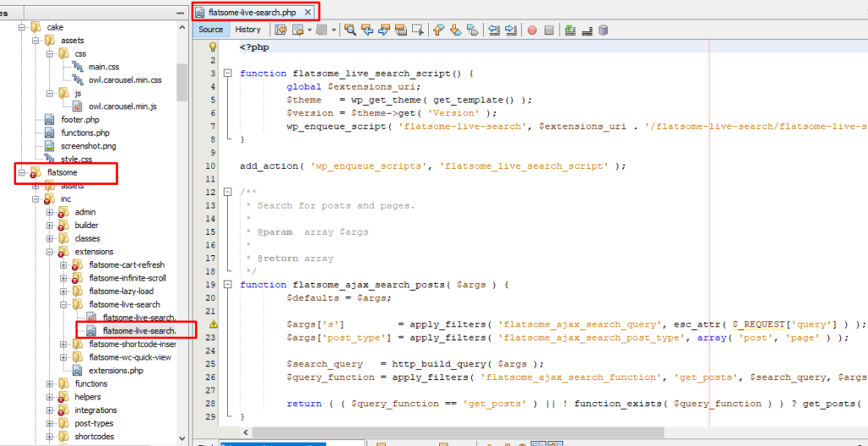868x446 pixels.
Task: Click Toggle Bookmark icon
Action: [x=472, y=30]
